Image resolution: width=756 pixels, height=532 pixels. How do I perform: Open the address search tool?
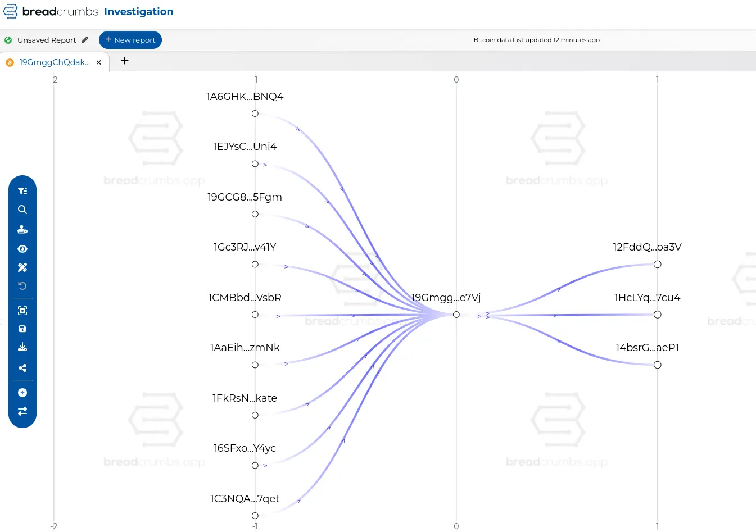pyautogui.click(x=22, y=210)
